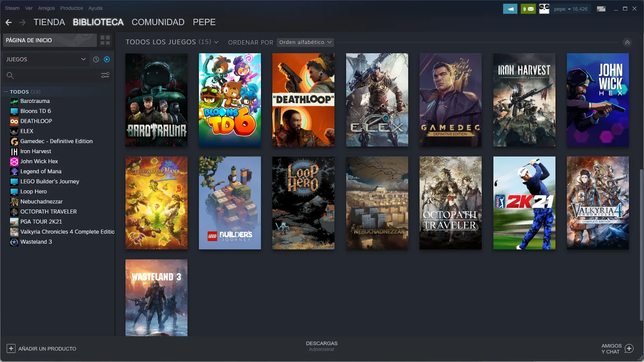Viewport: 644px width, 362px height.
Task: Toggle ready-to-play games filter
Action: (x=107, y=59)
